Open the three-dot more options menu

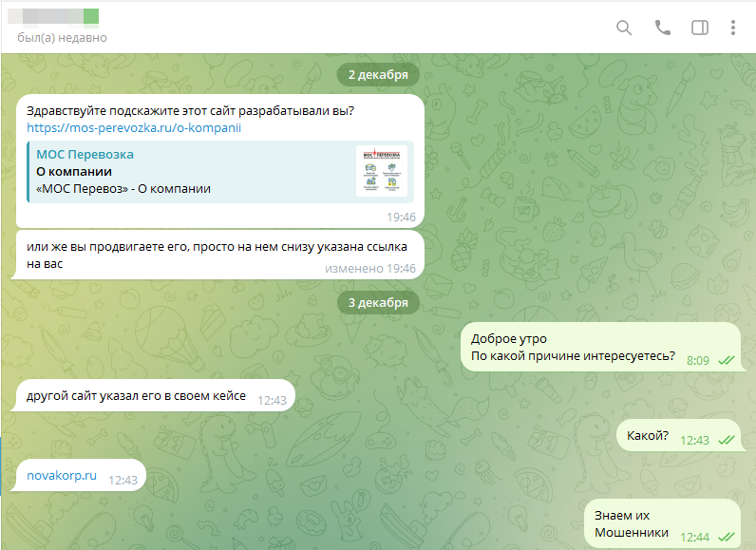(x=733, y=28)
